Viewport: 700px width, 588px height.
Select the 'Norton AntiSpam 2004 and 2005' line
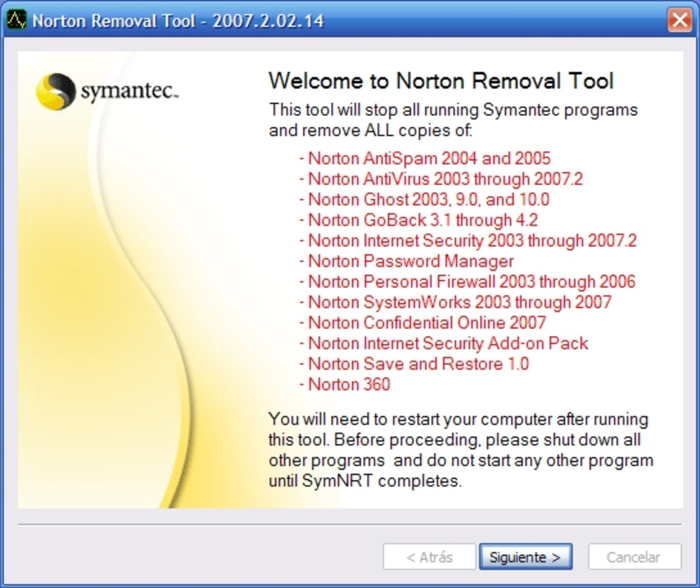click(x=425, y=158)
